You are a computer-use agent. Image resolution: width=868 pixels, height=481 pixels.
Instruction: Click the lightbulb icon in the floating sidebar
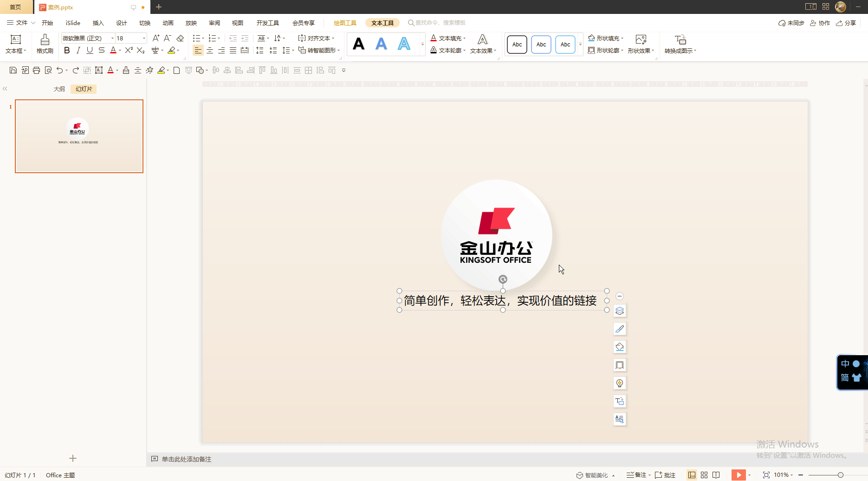(x=620, y=383)
